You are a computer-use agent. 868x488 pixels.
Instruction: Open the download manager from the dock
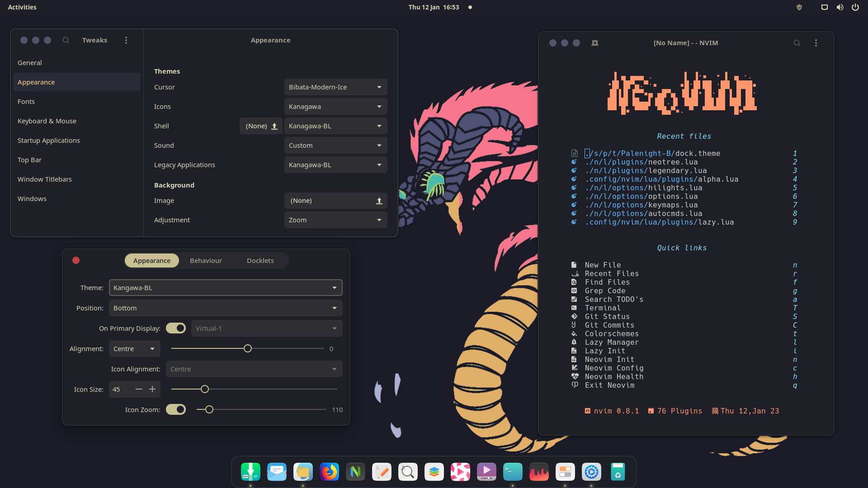(250, 472)
